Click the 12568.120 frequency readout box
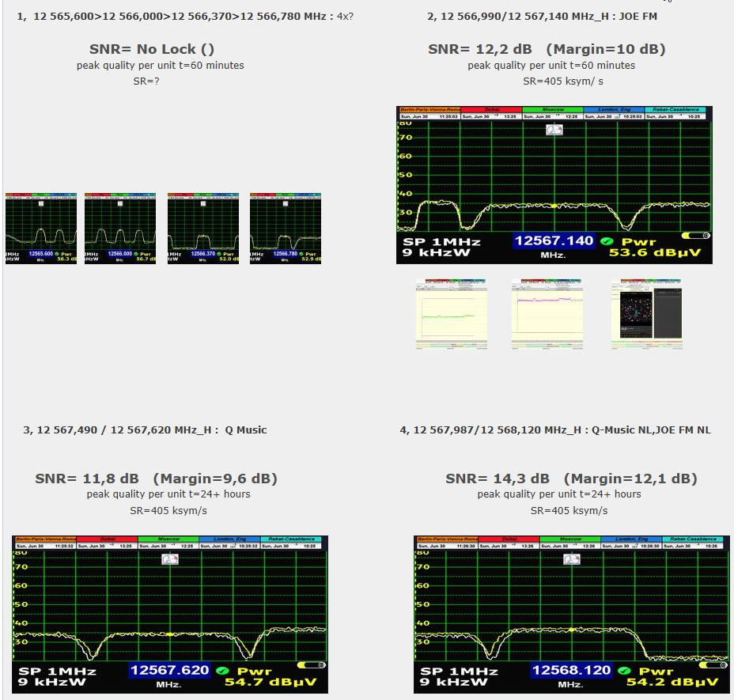Image resolution: width=734 pixels, height=700 pixels. tap(570, 671)
